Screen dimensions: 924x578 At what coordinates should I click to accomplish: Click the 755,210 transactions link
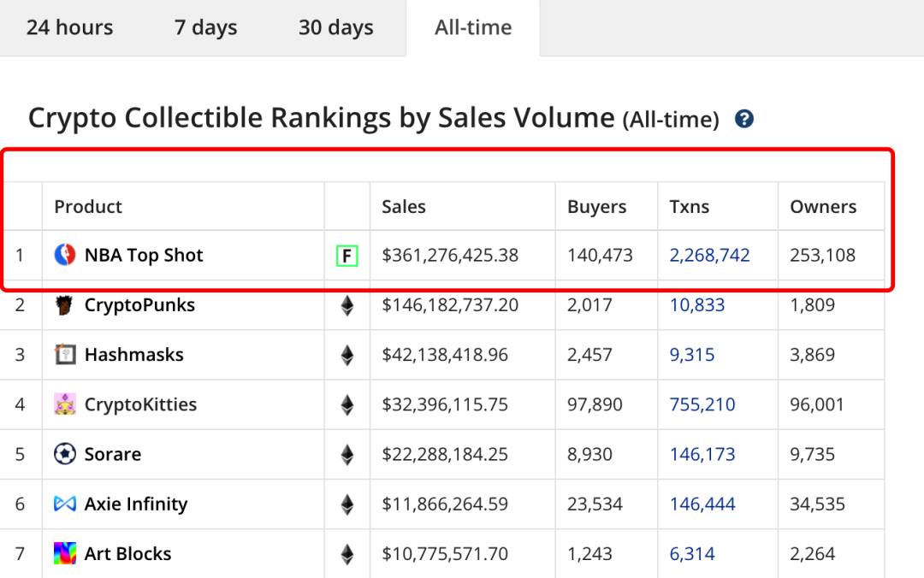pos(702,404)
